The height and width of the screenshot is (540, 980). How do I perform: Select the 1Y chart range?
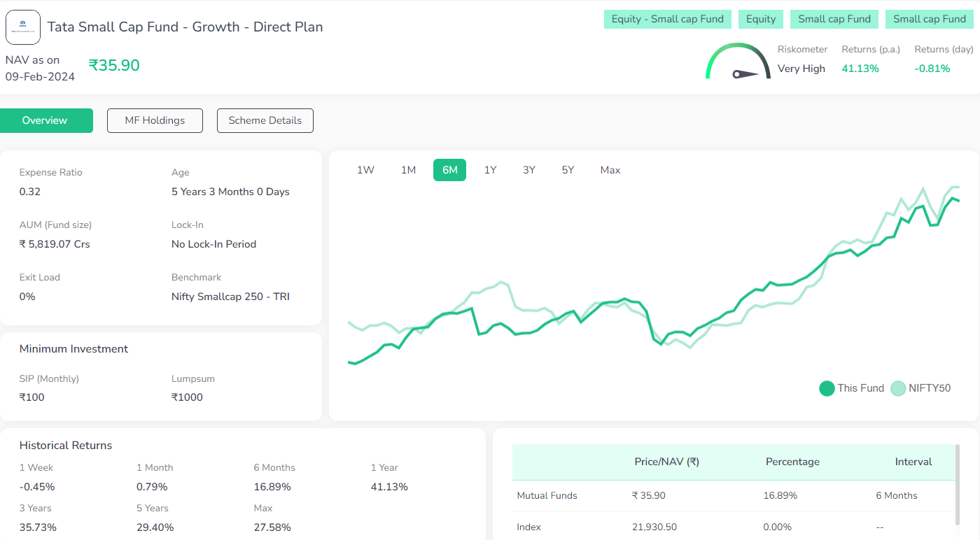490,169
